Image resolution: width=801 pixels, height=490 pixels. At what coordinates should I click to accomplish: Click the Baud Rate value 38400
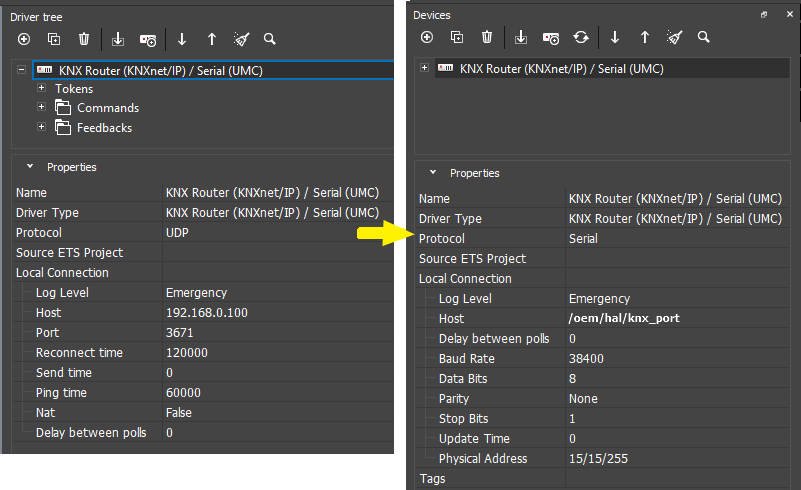(585, 359)
